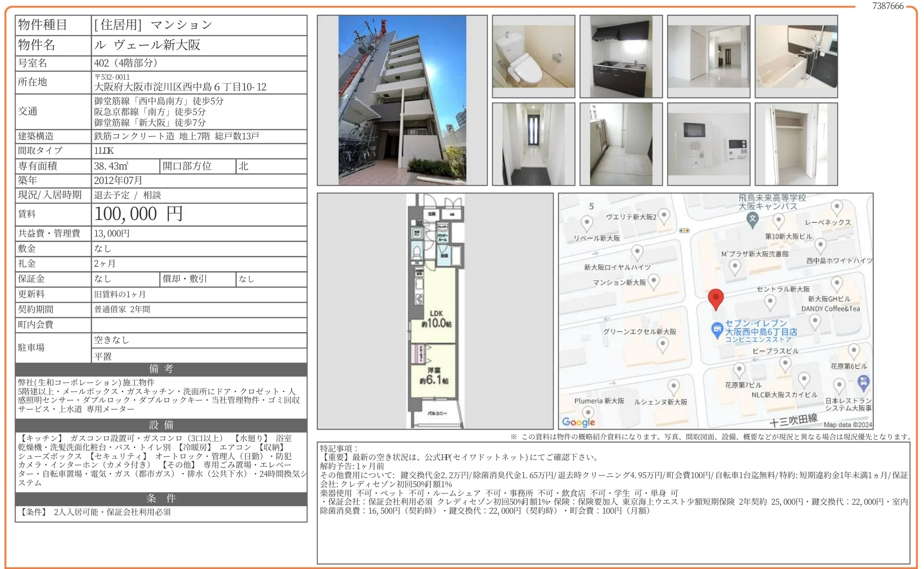924x569 pixels.
Task: Click the floor plan image
Action: coord(435,311)
